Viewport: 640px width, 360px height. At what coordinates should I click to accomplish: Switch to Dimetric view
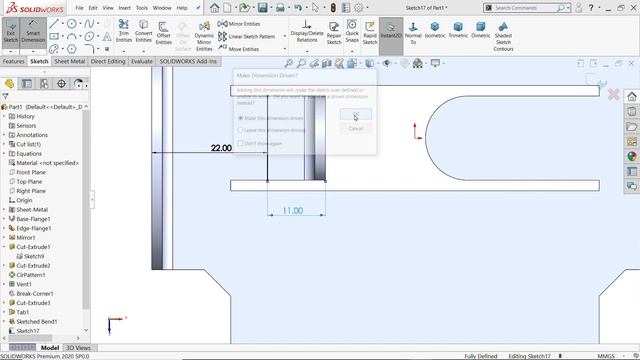480,30
